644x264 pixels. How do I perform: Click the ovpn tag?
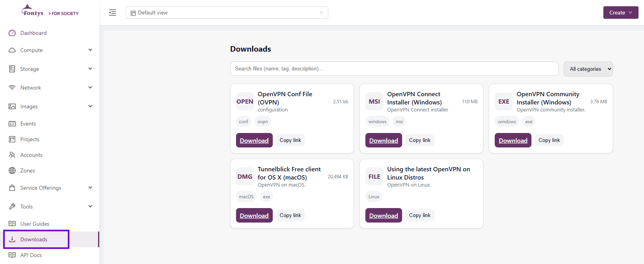[263, 122]
